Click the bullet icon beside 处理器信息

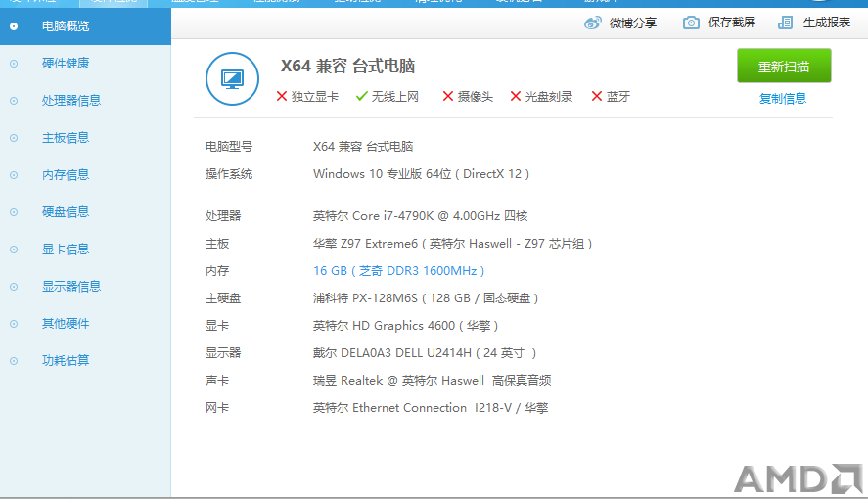[x=14, y=101]
